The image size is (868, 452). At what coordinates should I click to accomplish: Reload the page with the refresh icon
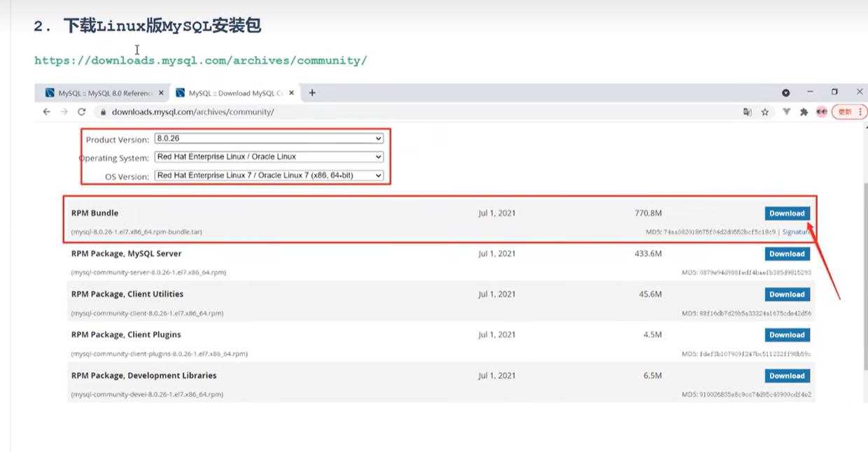pyautogui.click(x=81, y=112)
